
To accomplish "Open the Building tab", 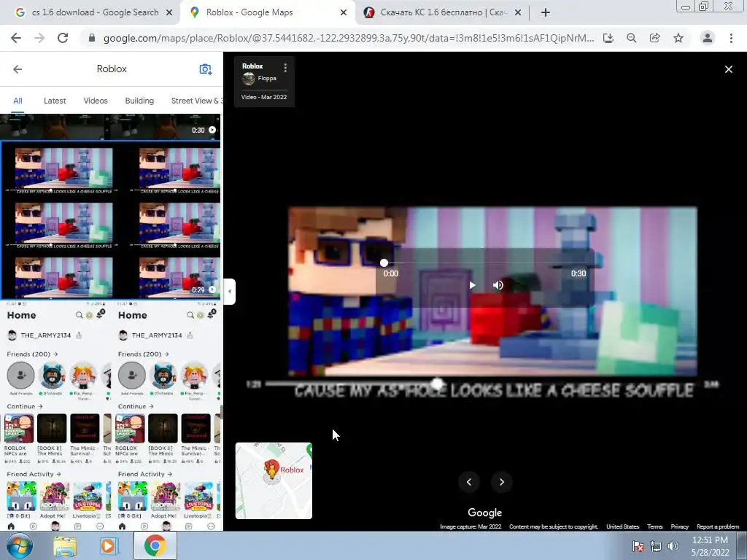I will 139,101.
